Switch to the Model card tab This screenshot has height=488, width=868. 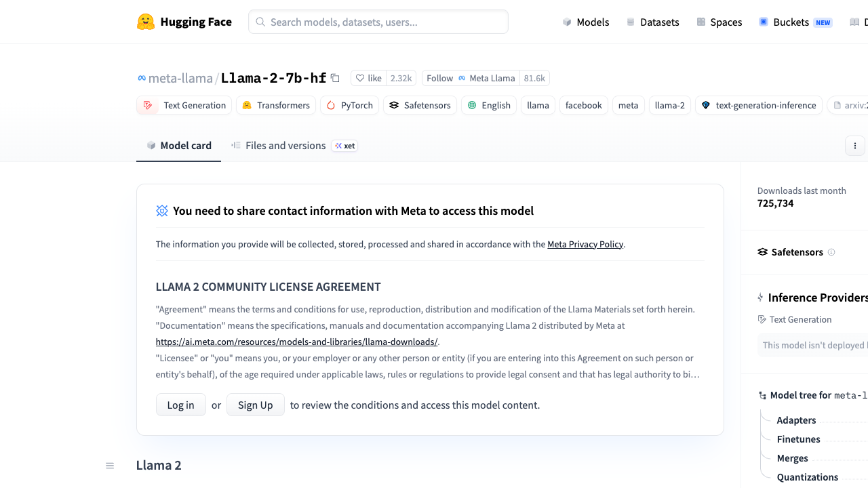tap(179, 145)
